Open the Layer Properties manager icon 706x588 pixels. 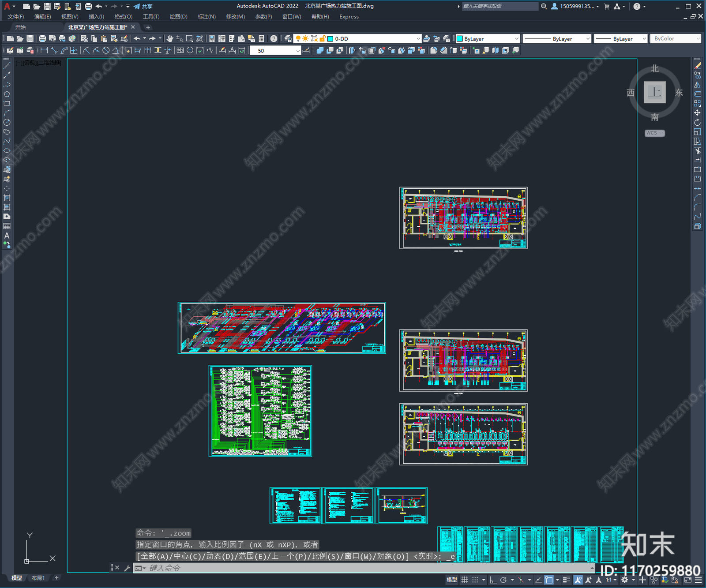pos(288,39)
